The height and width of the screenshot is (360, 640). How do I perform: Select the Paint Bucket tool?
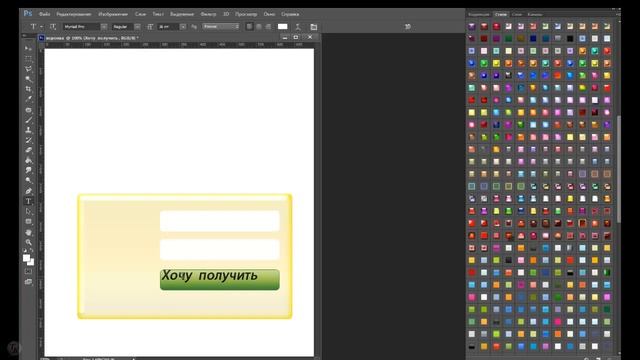pos(28,160)
